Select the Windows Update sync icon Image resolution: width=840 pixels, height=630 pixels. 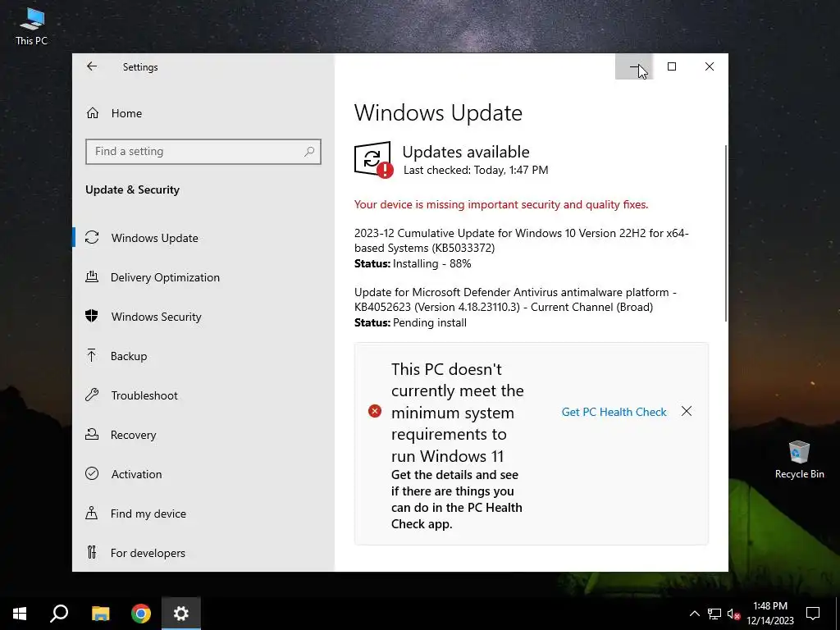(92, 237)
